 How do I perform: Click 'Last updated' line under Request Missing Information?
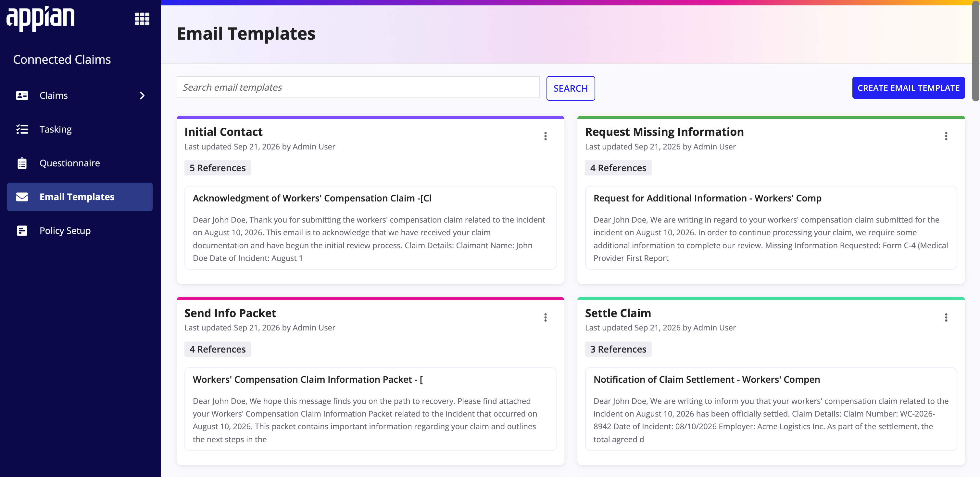(660, 147)
